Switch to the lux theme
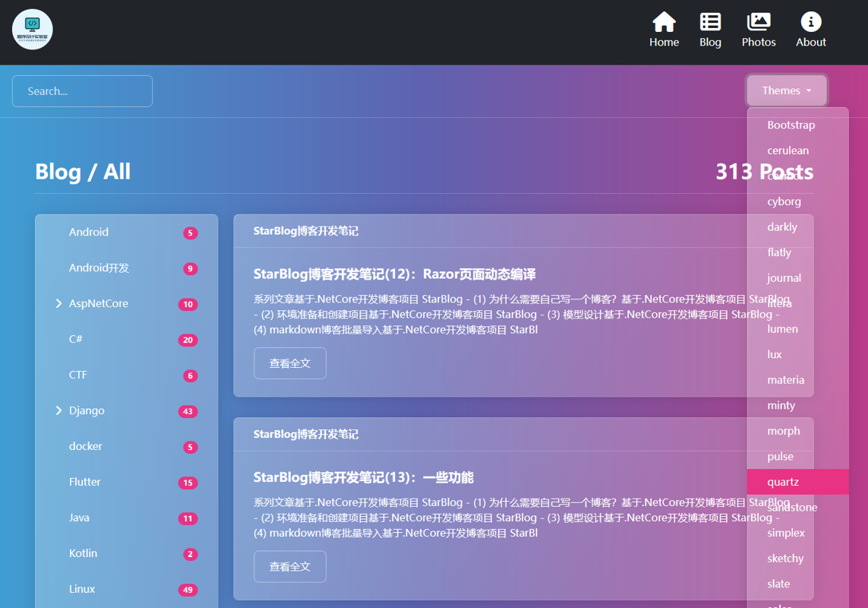Image resolution: width=868 pixels, height=608 pixels. pos(797,354)
